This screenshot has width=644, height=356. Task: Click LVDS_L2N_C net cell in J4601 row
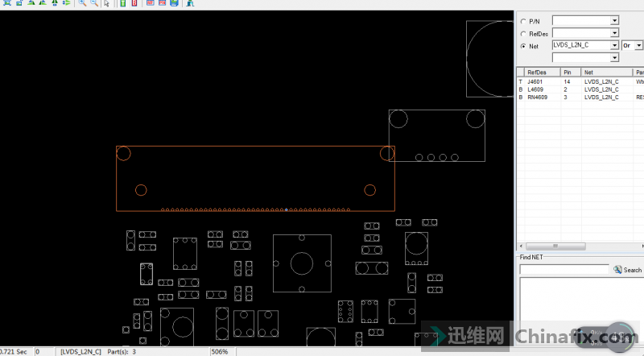point(601,82)
